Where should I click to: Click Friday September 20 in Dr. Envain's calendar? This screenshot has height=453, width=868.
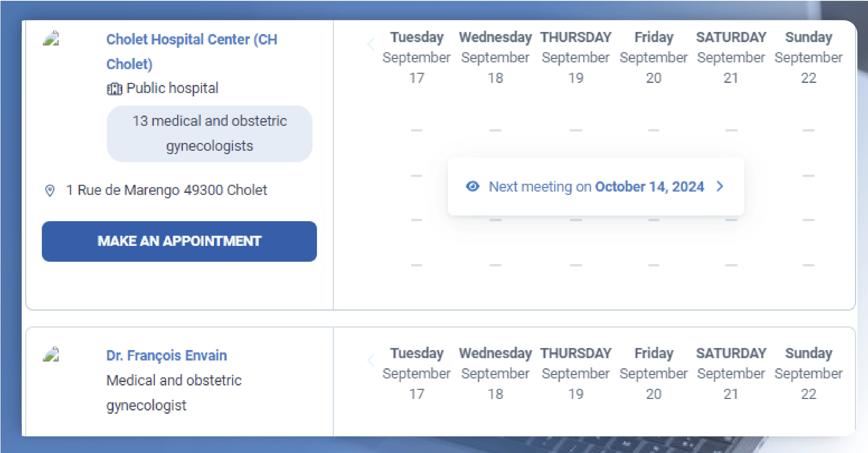click(653, 373)
